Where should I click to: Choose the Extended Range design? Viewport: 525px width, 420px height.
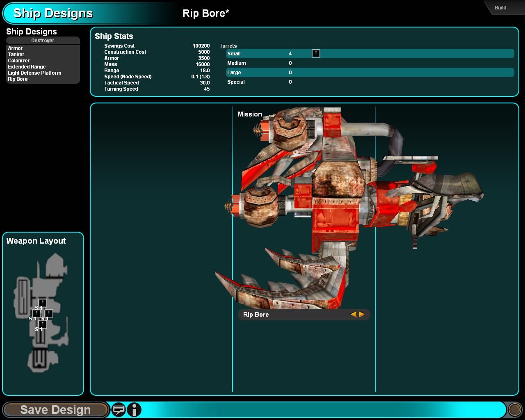point(27,67)
